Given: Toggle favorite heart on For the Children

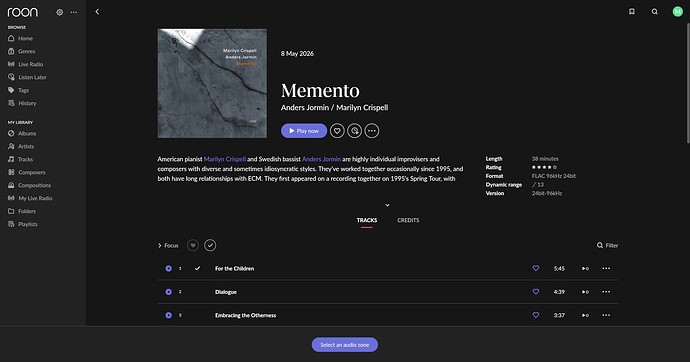Looking at the screenshot, I should tap(536, 268).
